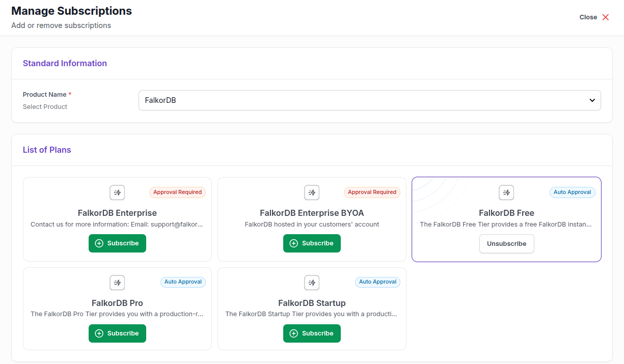Click Approval Required badge on FalkorDB Enterprise
Screen dimensions: 624x364
point(177,192)
